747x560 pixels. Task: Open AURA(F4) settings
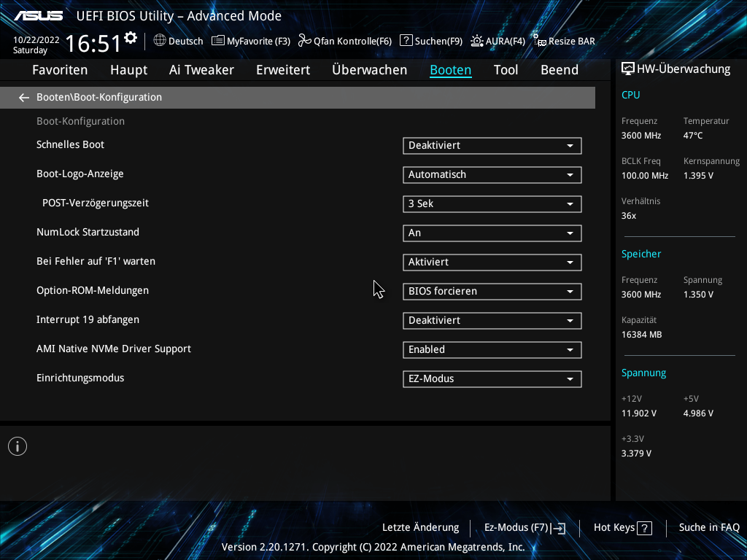click(498, 41)
